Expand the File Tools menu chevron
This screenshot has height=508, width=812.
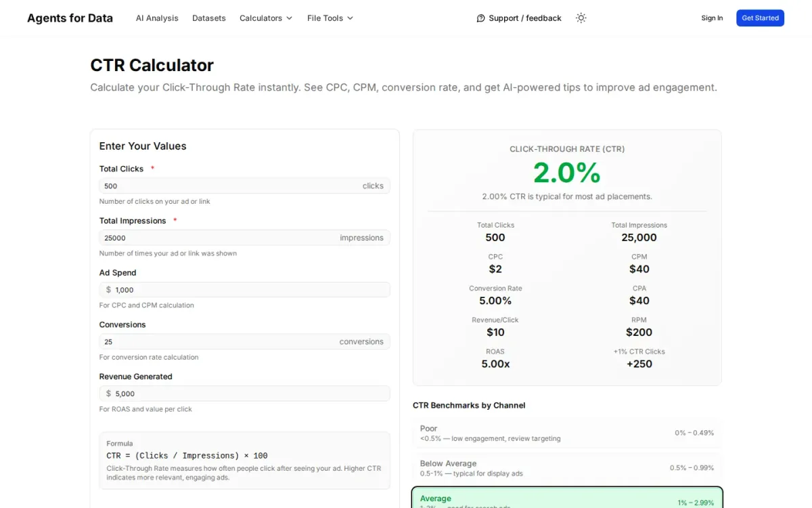[350, 18]
